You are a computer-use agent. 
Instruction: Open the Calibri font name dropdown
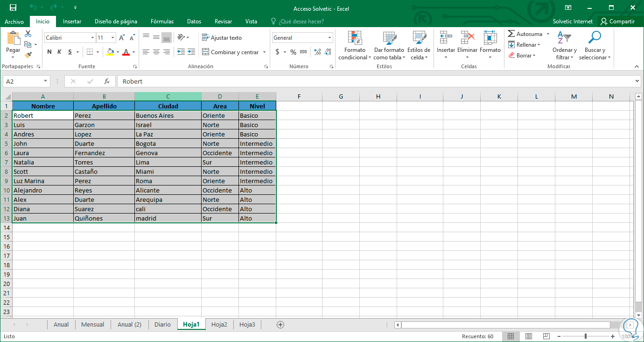tap(92, 38)
